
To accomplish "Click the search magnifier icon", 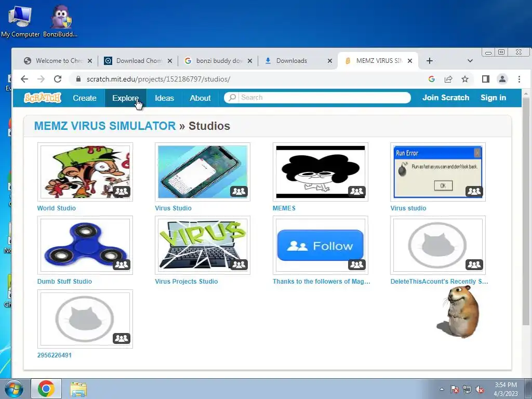I will point(232,97).
